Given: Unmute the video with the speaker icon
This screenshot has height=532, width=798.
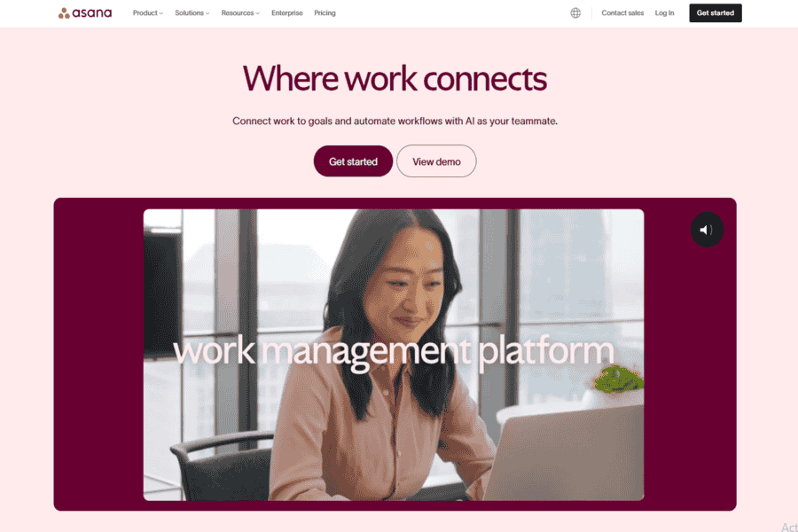Looking at the screenshot, I should click(707, 230).
